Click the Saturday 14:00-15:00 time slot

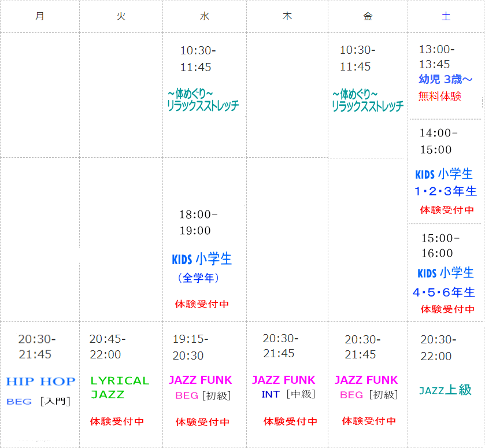click(438, 141)
